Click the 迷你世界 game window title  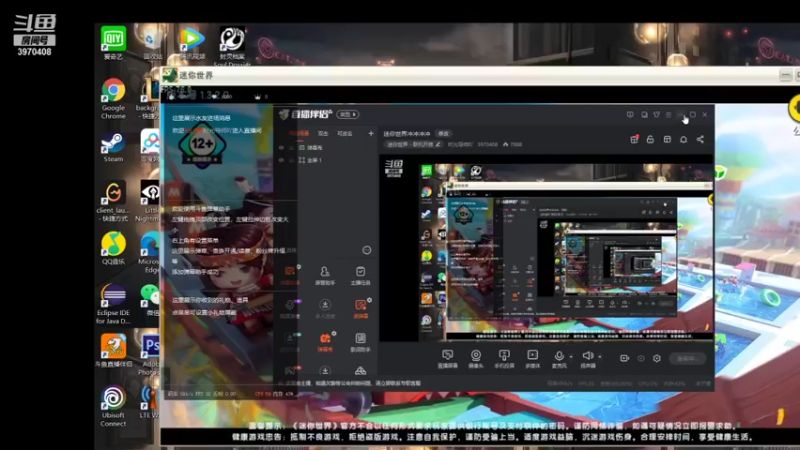(196, 76)
